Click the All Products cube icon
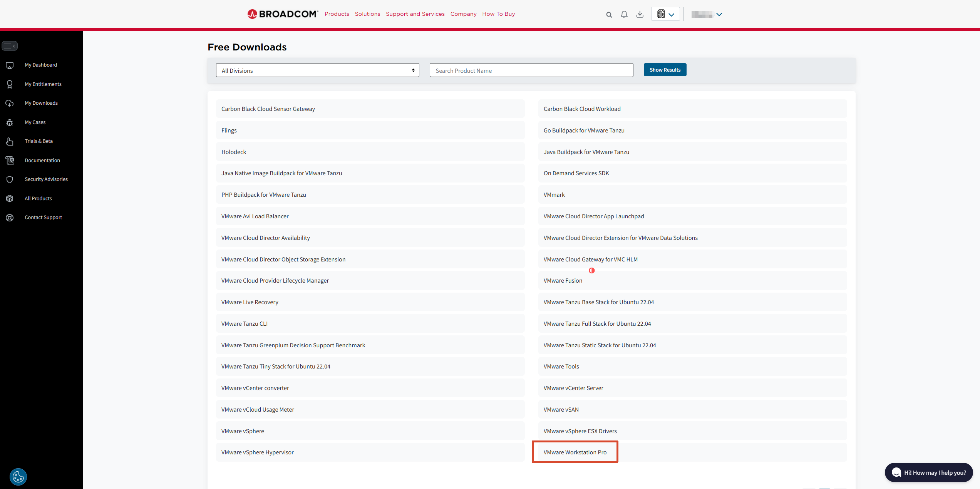This screenshot has width=980, height=489. tap(10, 199)
